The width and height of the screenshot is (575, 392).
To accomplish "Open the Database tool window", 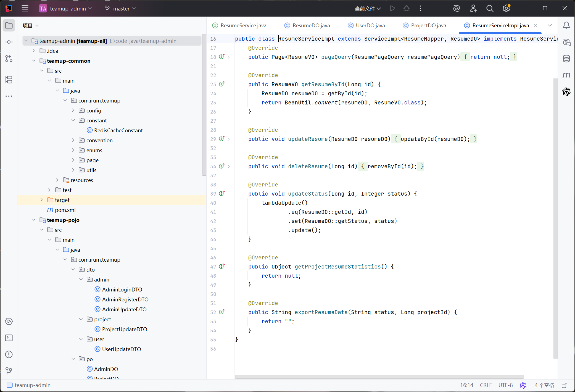I will tap(566, 59).
